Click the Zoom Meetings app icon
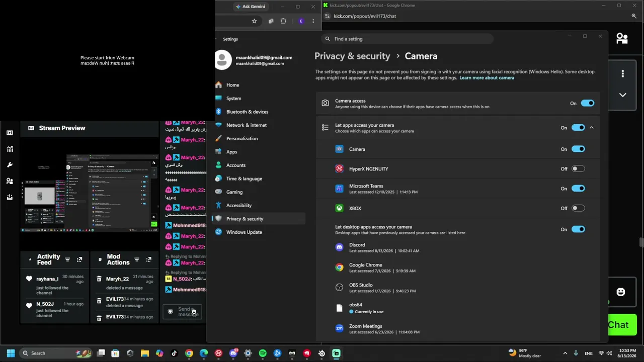Screen dimensions: 644x362 (340, 329)
